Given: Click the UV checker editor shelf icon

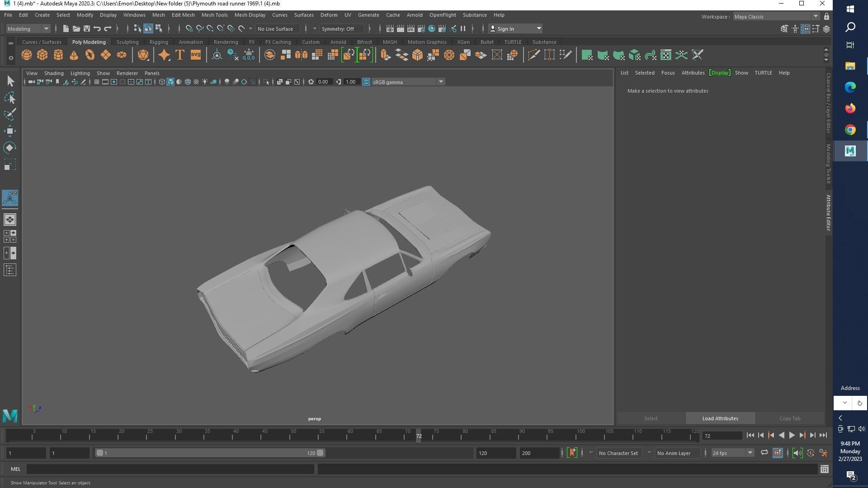Looking at the screenshot, I should coord(666,55).
